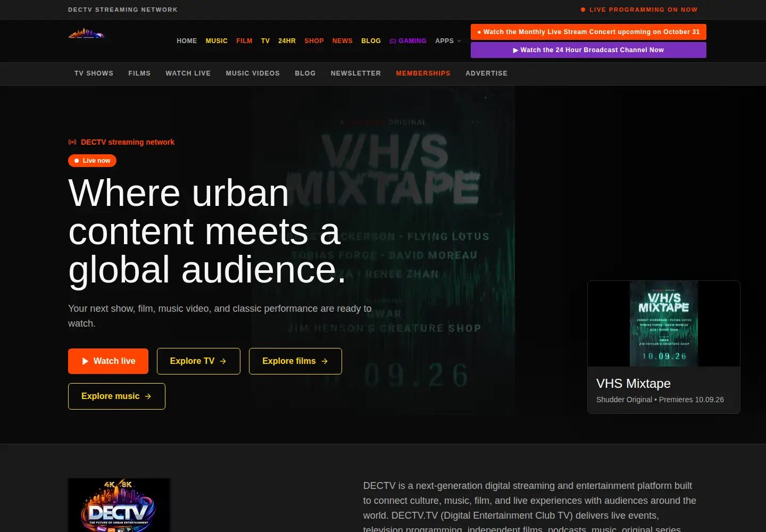Viewport: 766px width, 532px height.
Task: Open the FILM nav item
Action: click(244, 41)
